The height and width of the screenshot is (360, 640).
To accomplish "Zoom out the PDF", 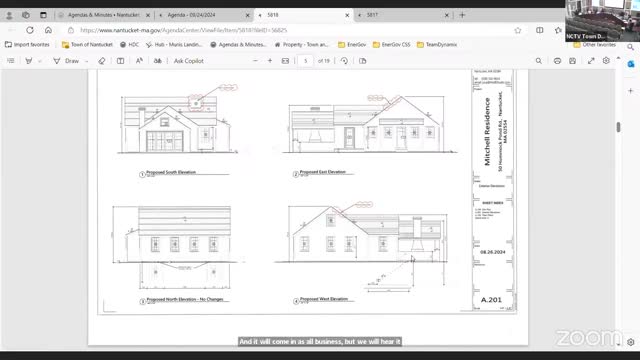I will click(256, 61).
